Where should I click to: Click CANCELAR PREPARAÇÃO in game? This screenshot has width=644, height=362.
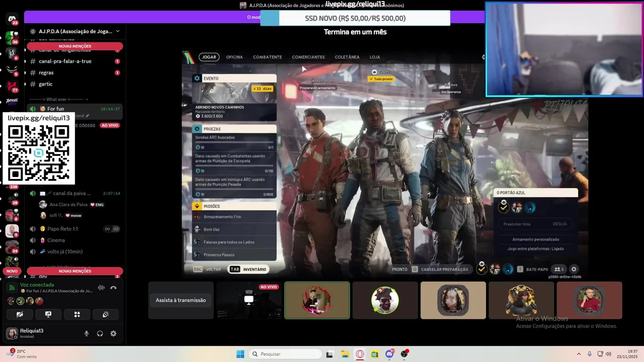pos(440,269)
